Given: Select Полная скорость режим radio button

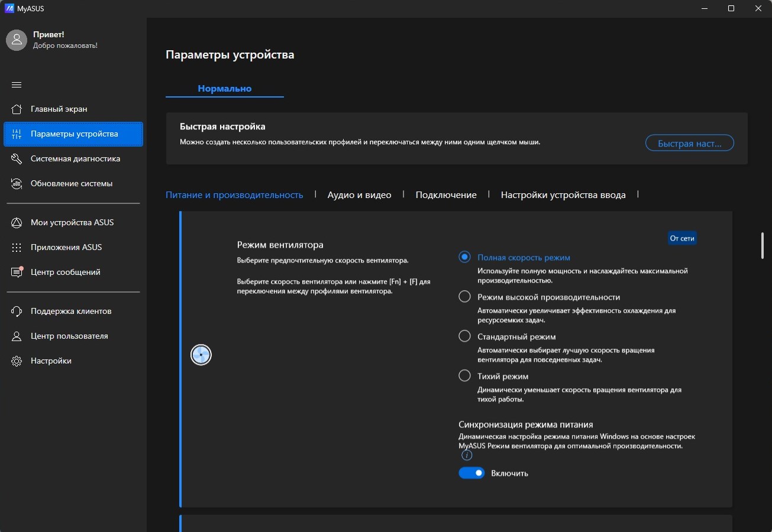Looking at the screenshot, I should [x=464, y=257].
